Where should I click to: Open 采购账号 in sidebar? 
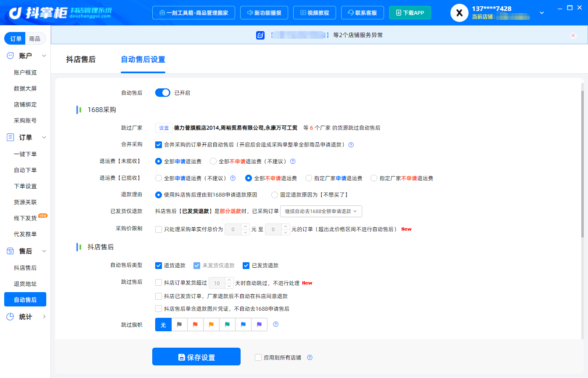coord(25,120)
